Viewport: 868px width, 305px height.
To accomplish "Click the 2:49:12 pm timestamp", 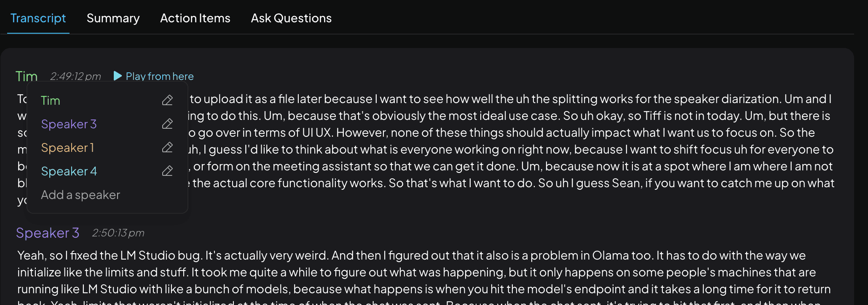I will [x=75, y=76].
